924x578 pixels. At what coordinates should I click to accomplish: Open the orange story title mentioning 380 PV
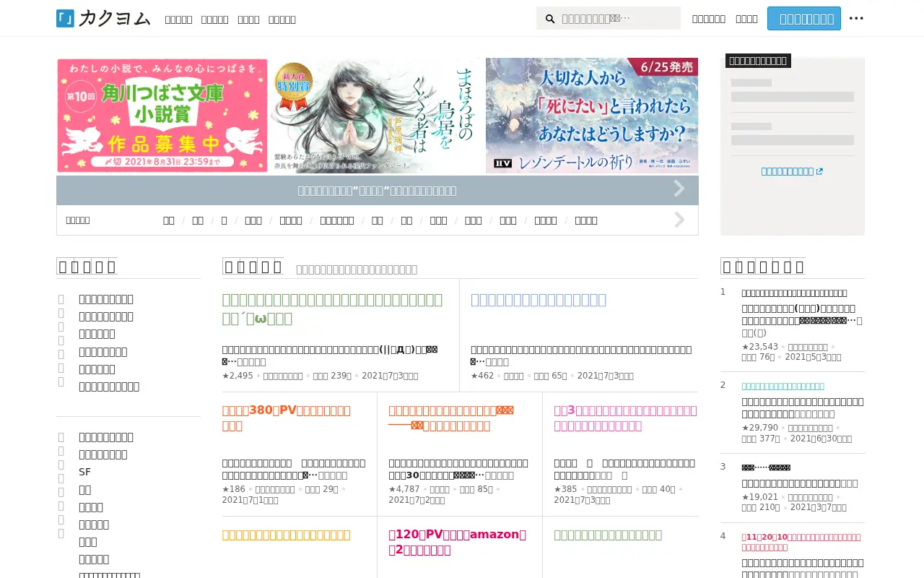tap(287, 418)
